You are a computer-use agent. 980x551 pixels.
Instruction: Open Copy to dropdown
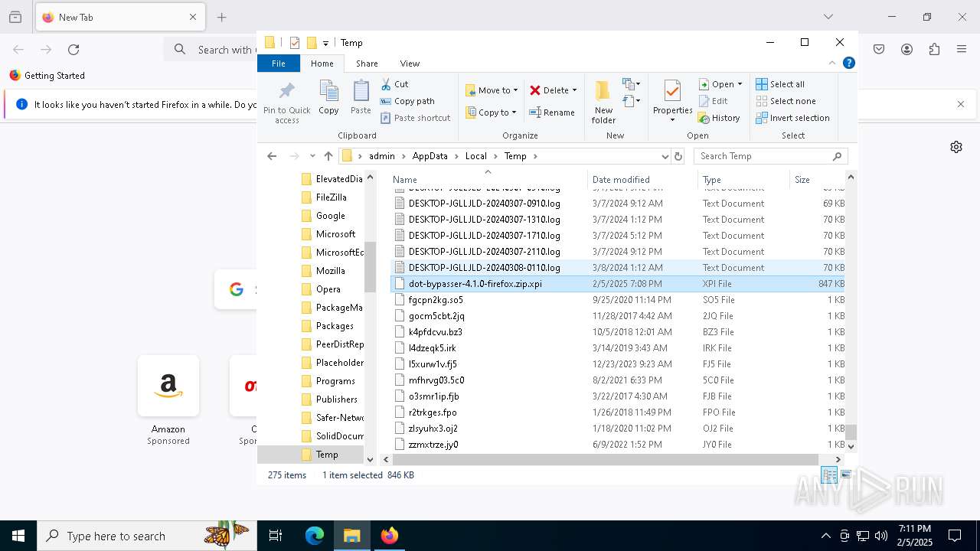[x=491, y=112]
